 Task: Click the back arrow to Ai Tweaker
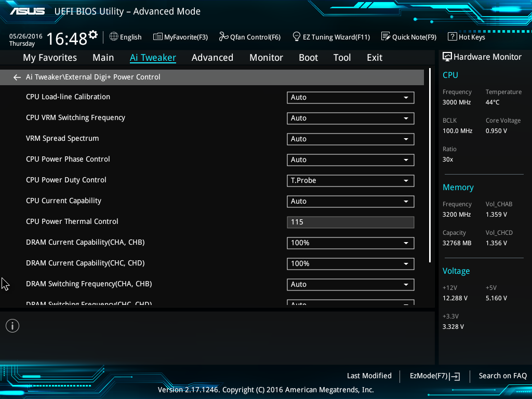pyautogui.click(x=17, y=77)
